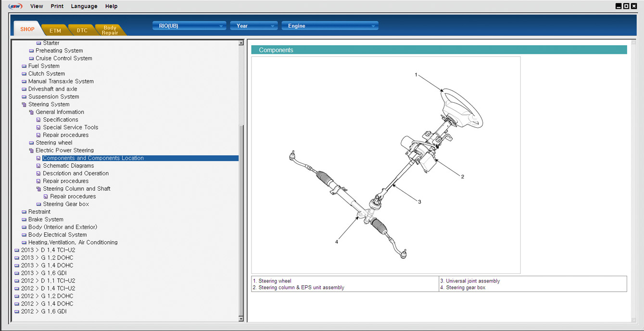644x331 pixels.
Task: Click the tree scrollbar down arrow
Action: [x=241, y=319]
